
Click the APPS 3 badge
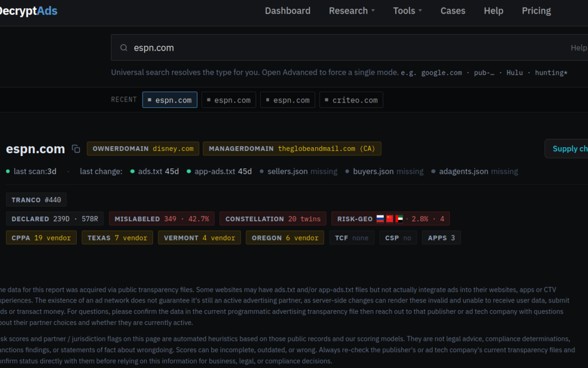pyautogui.click(x=441, y=238)
